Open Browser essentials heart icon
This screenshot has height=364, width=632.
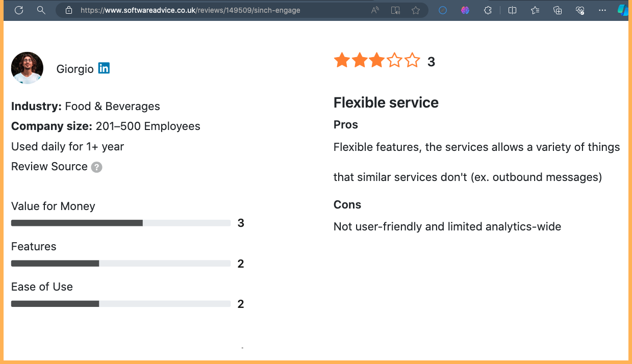[580, 10]
